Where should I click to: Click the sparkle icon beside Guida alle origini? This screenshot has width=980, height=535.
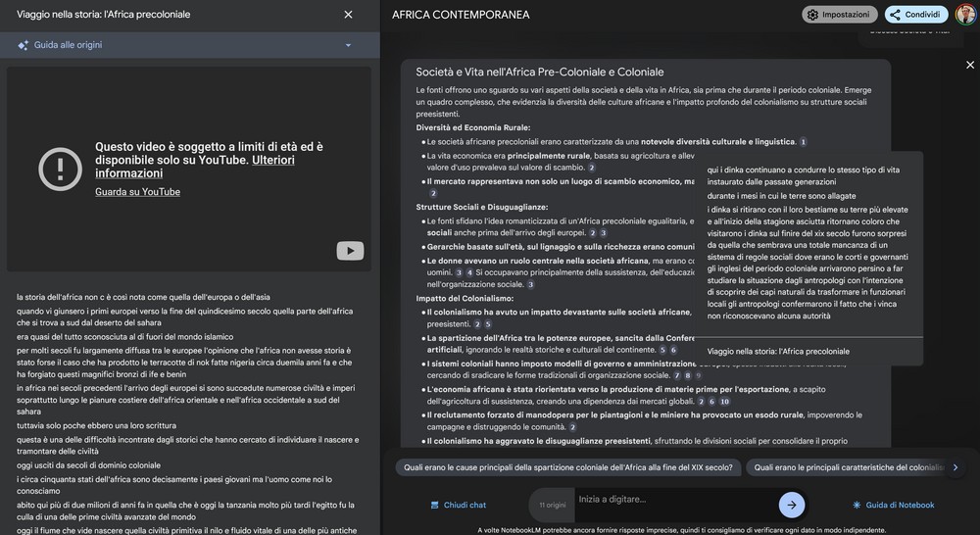click(x=23, y=45)
